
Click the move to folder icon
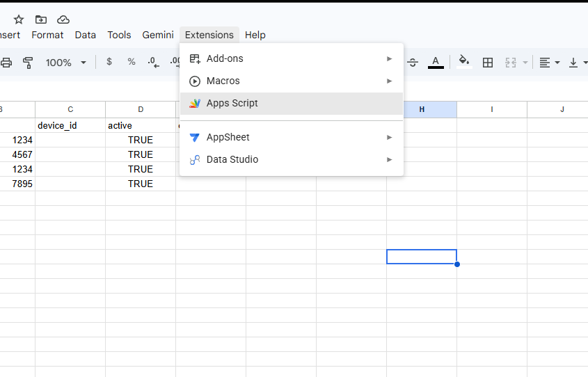pyautogui.click(x=41, y=19)
